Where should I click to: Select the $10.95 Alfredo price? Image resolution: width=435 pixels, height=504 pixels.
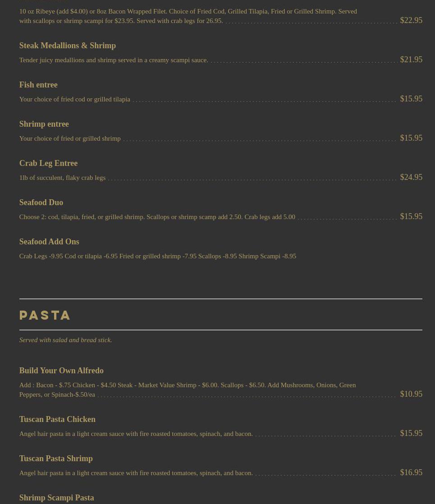[411, 394]
